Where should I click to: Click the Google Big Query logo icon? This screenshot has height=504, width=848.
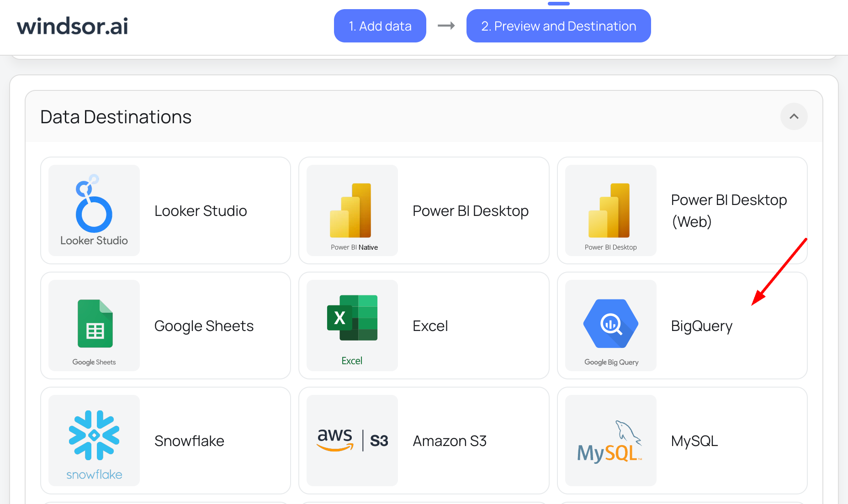(611, 325)
